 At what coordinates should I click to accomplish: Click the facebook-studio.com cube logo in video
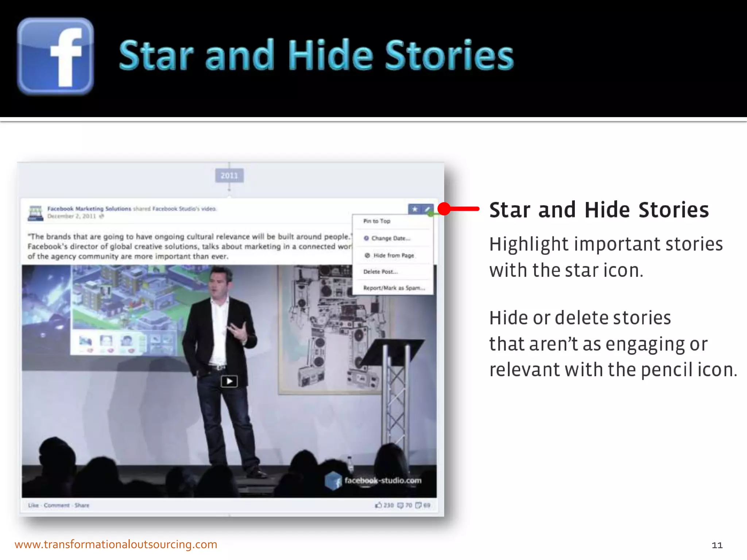tap(333, 481)
